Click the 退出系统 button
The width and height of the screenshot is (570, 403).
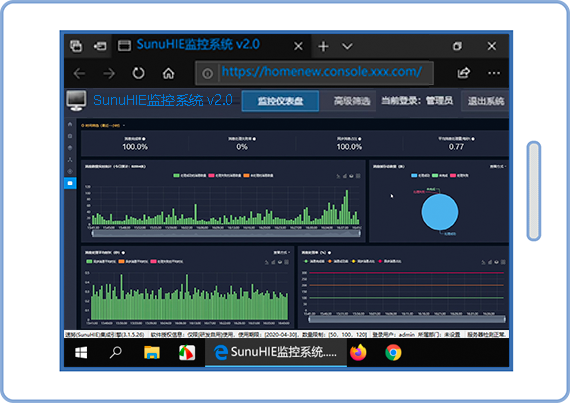486,101
